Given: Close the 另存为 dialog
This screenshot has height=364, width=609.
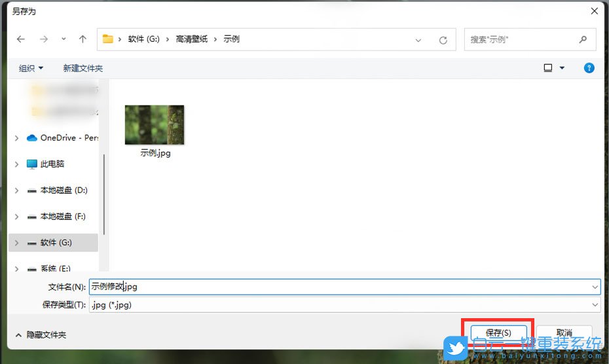Looking at the screenshot, I should 594,11.
